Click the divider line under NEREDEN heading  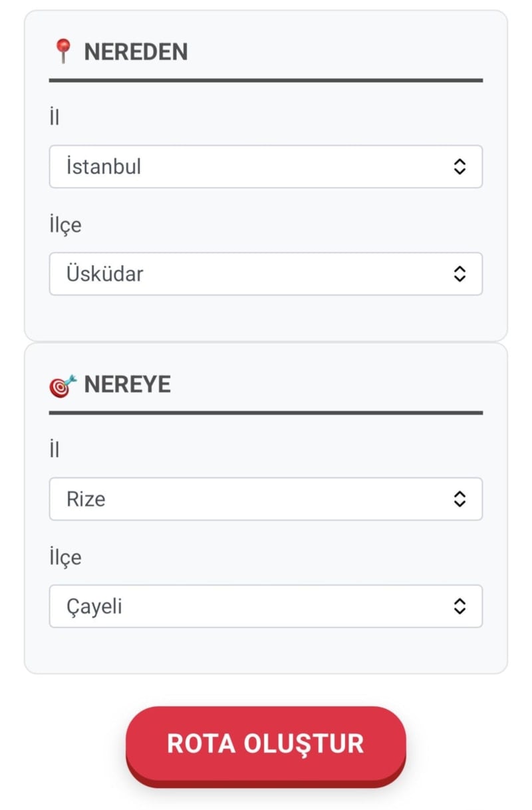[x=266, y=81]
